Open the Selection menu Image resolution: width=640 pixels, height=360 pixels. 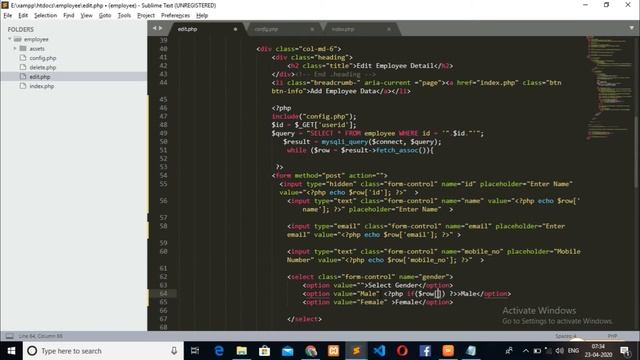click(45, 16)
